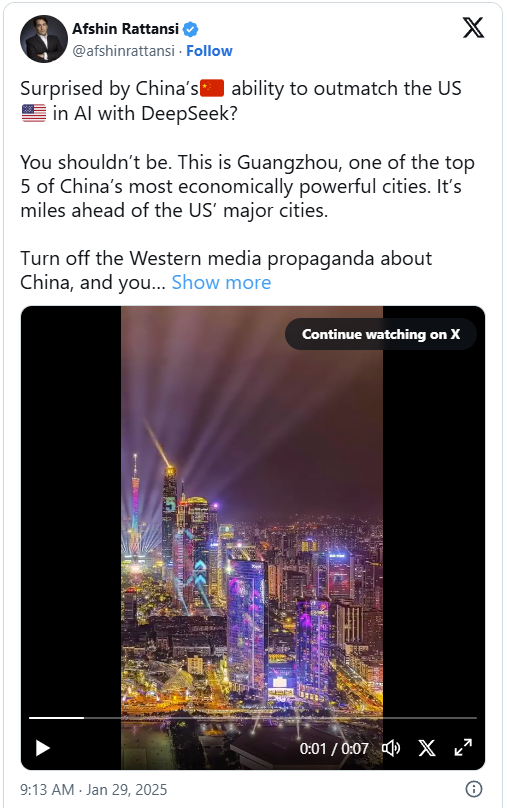The image size is (507, 808).
Task: Click the X logo at top right
Action: 473,28
